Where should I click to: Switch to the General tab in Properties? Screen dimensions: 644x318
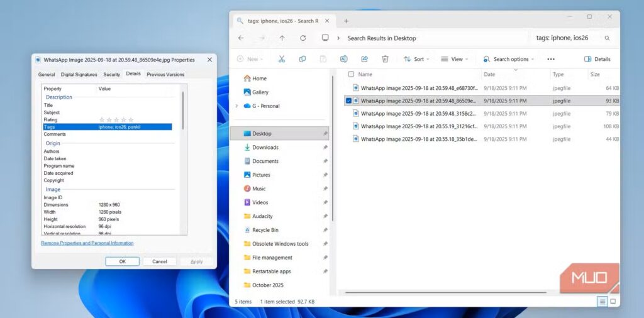(x=47, y=74)
